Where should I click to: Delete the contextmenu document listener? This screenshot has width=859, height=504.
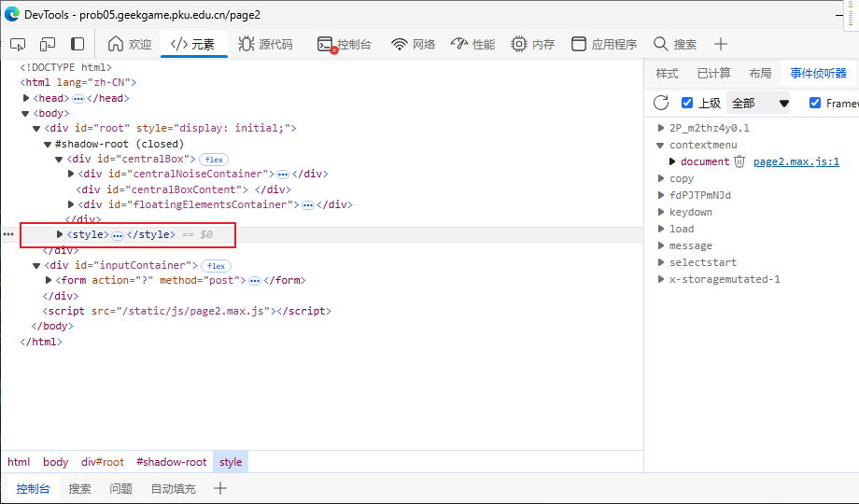pos(739,161)
